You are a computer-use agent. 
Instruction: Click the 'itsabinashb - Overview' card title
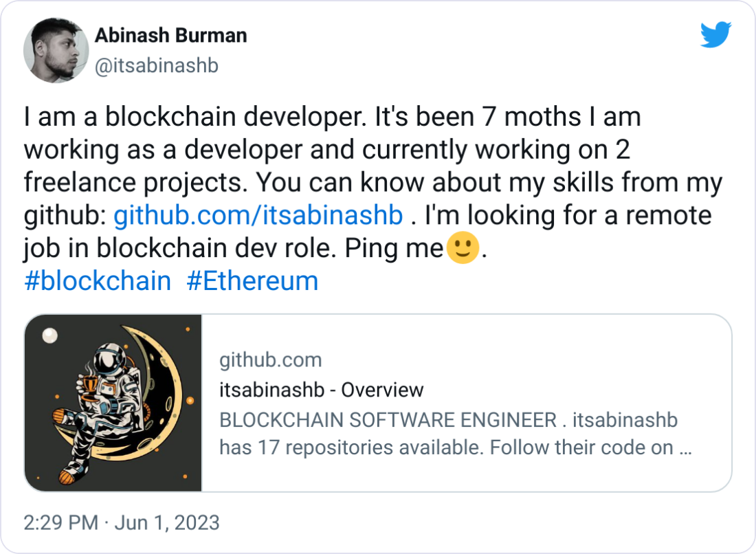321,390
